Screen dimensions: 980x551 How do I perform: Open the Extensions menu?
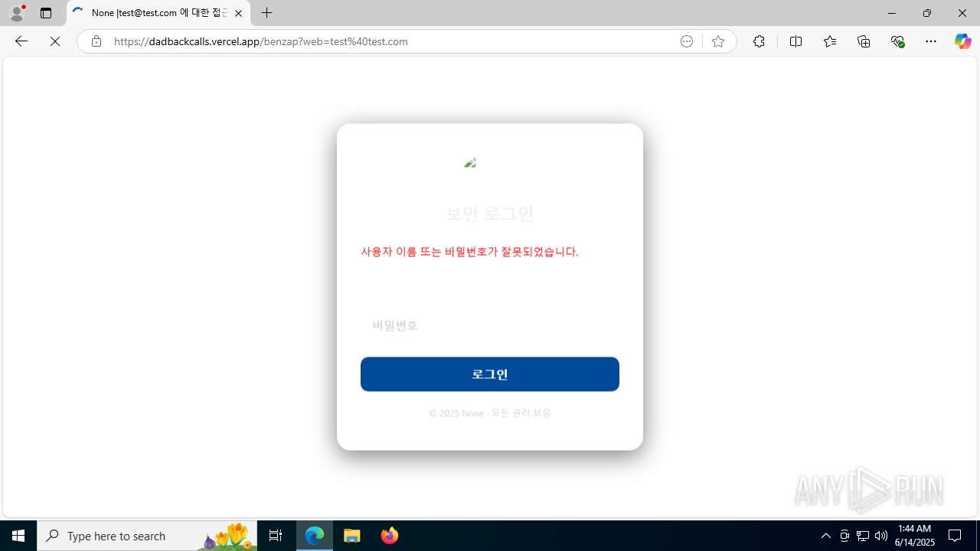point(759,41)
